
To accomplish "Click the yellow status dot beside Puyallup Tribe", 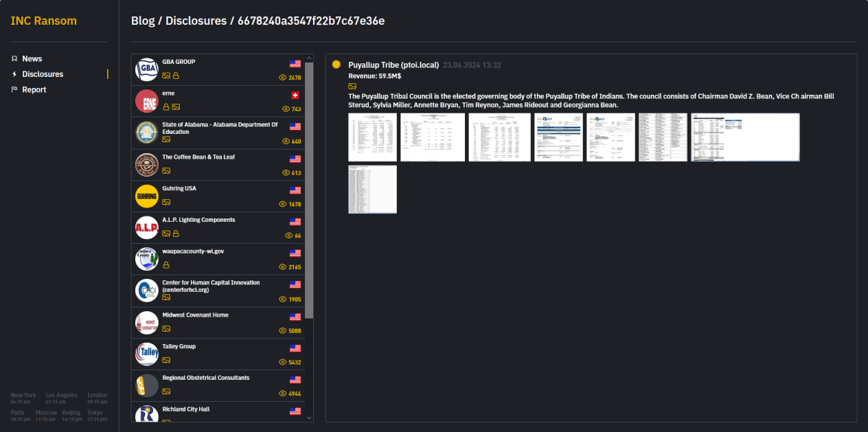I will [x=336, y=65].
